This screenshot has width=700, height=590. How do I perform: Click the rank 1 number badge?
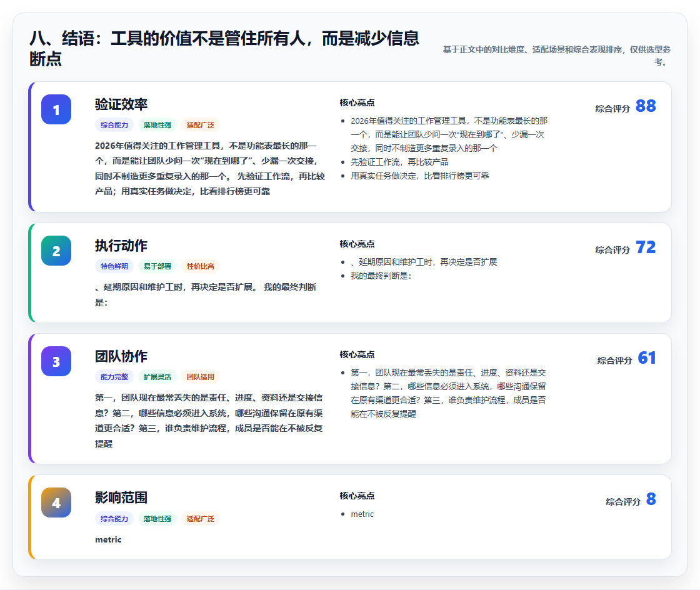tap(56, 109)
